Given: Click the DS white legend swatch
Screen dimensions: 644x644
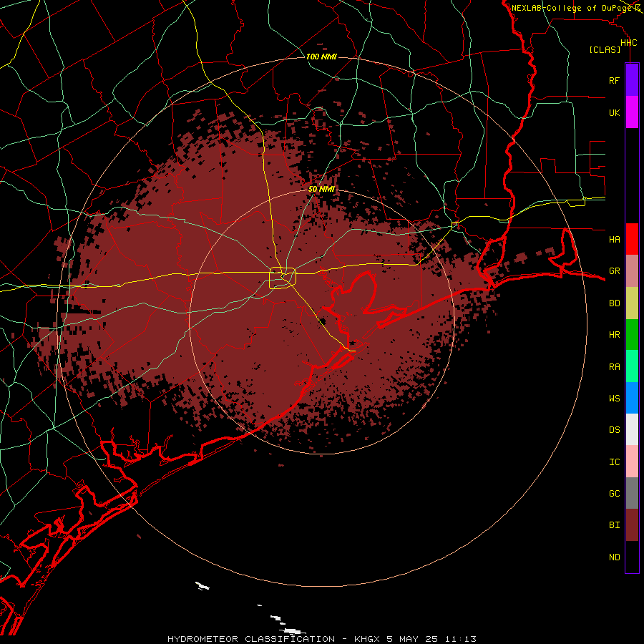Looking at the screenshot, I should 632,429.
